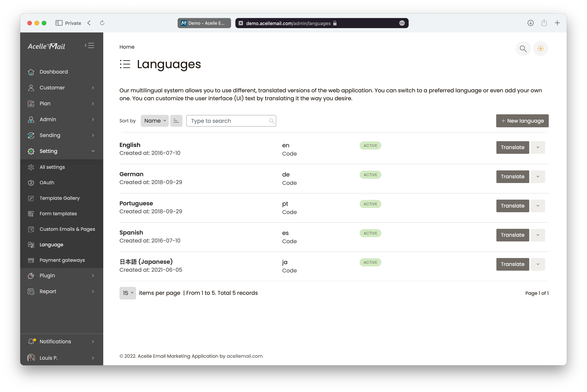Viewport: 587px width, 392px height.
Task: Open the browser downloads icon
Action: tap(531, 23)
